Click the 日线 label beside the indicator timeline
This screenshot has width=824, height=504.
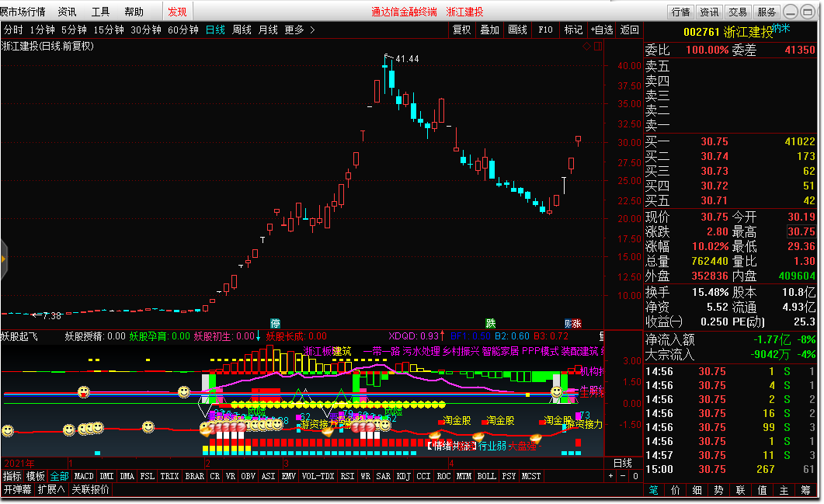pyautogui.click(x=623, y=463)
